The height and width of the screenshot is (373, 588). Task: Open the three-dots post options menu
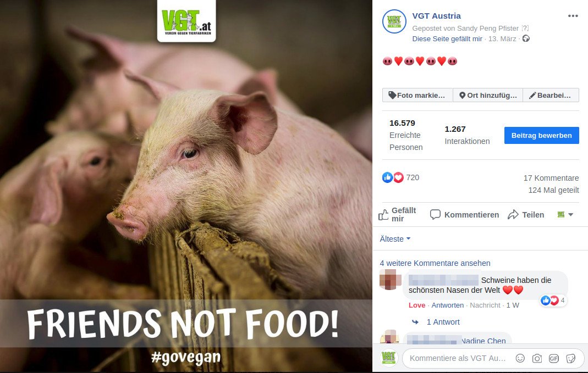pyautogui.click(x=573, y=16)
